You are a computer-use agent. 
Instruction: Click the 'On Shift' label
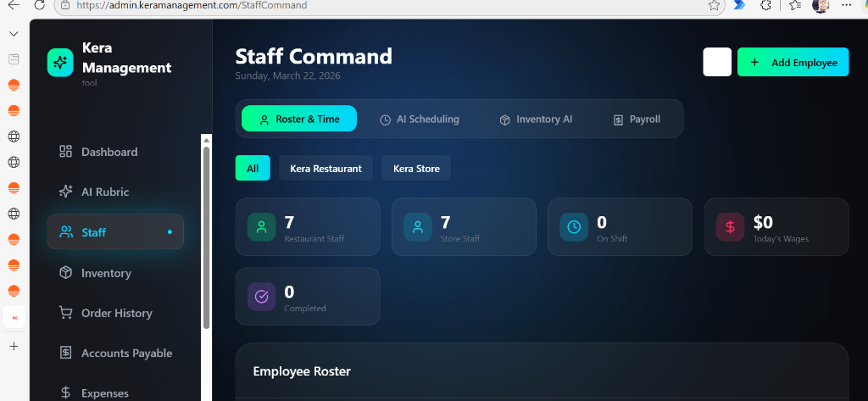tap(612, 239)
